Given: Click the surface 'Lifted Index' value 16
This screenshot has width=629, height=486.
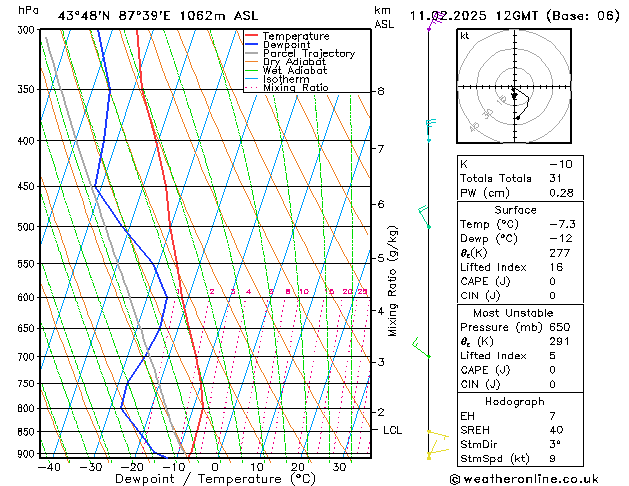Looking at the screenshot, I should [556, 267].
